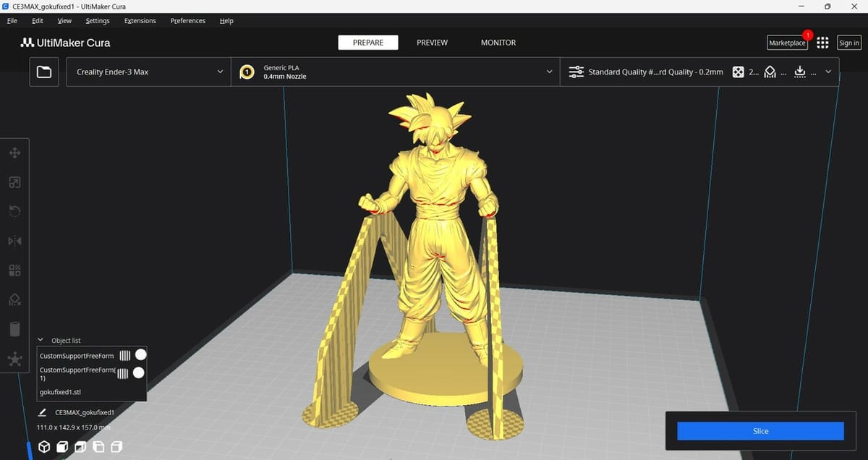
Task: Click the UltiMaker Cura logo
Action: pyautogui.click(x=66, y=43)
